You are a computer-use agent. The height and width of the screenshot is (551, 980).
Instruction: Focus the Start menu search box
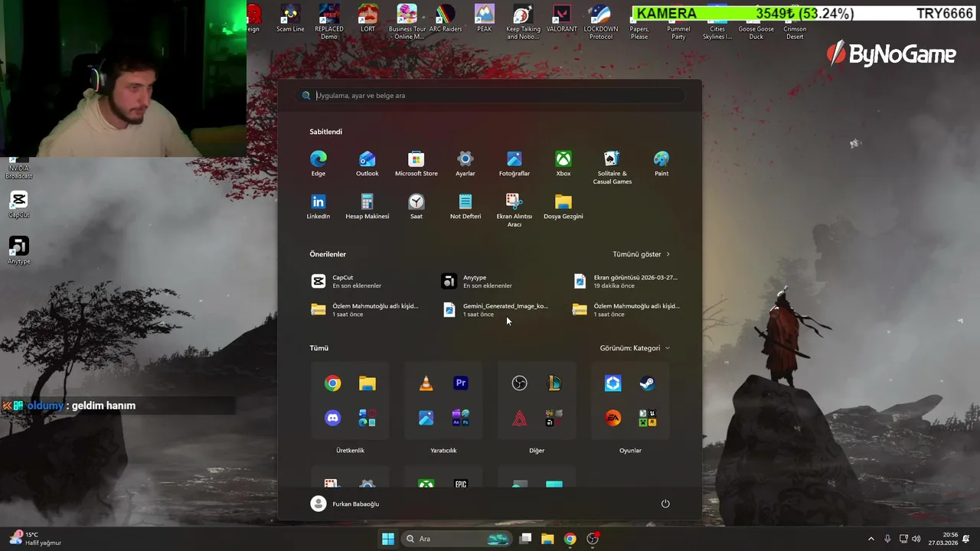(x=490, y=96)
